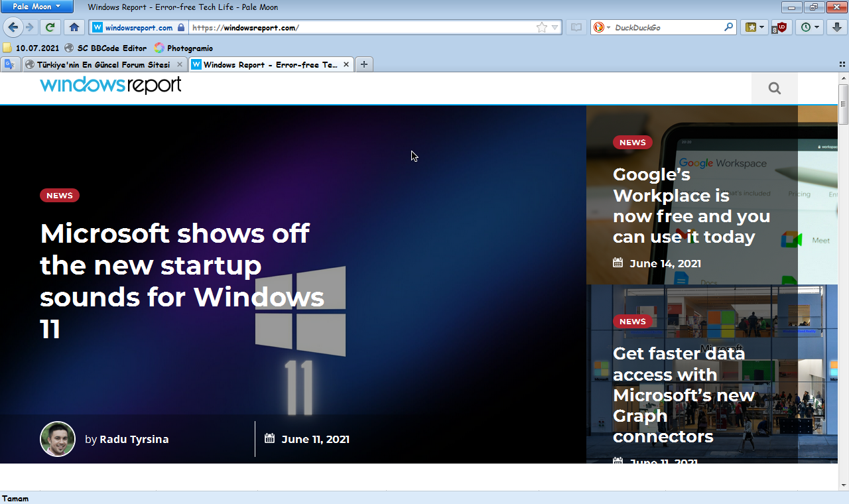
Task: Click Radu Tyrsina's author avatar
Action: (x=58, y=439)
